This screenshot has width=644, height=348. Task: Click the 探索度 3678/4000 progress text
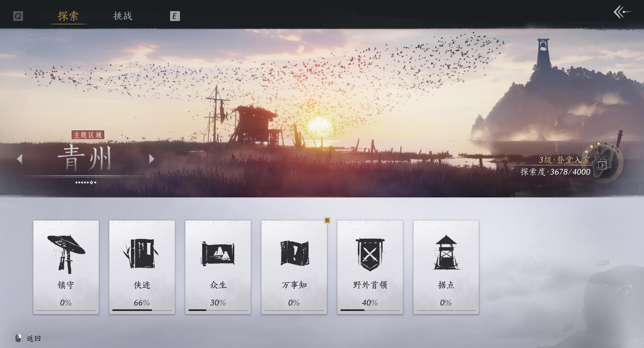click(555, 172)
